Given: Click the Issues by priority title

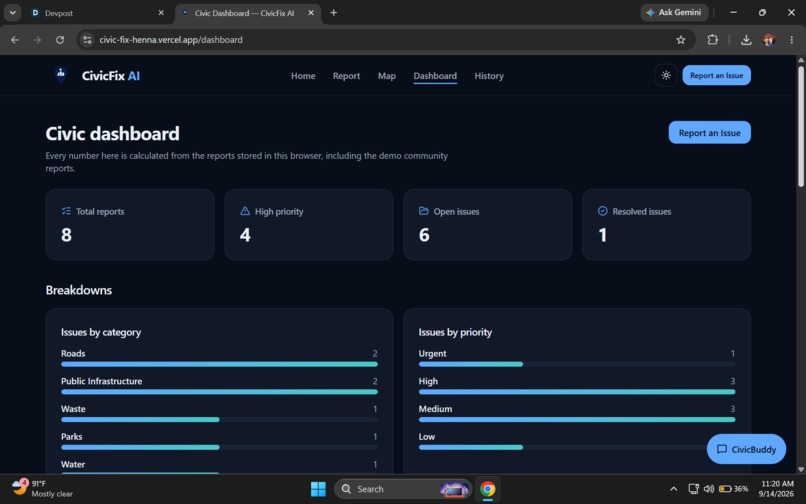Looking at the screenshot, I should coord(455,332).
